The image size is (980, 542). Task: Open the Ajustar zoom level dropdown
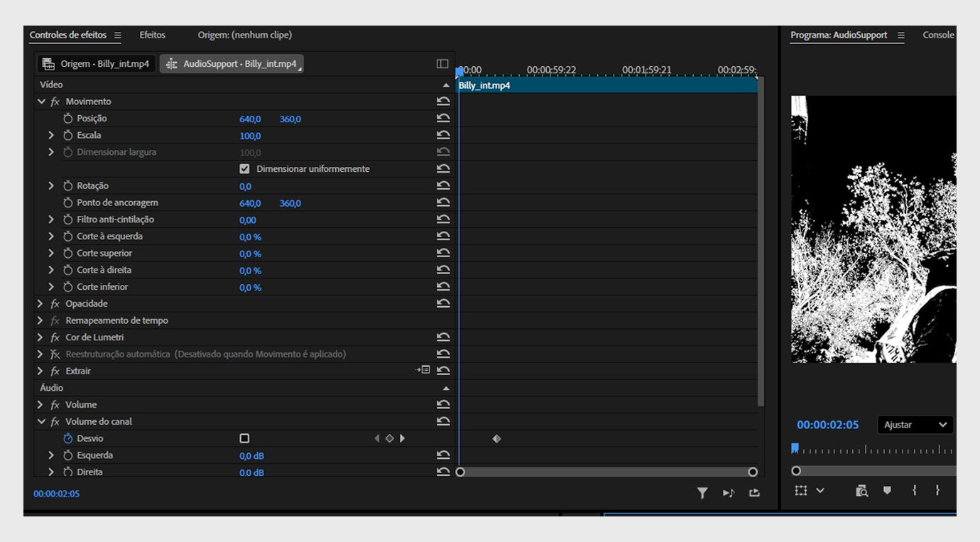915,425
